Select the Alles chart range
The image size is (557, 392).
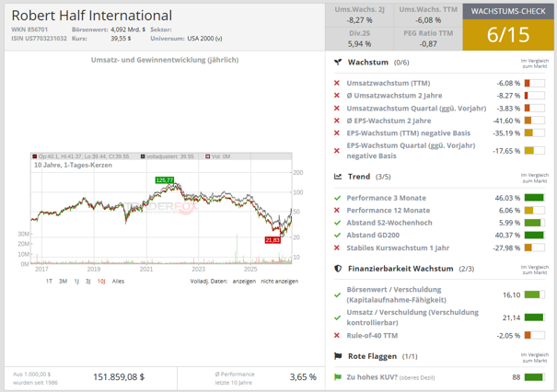coord(118,282)
